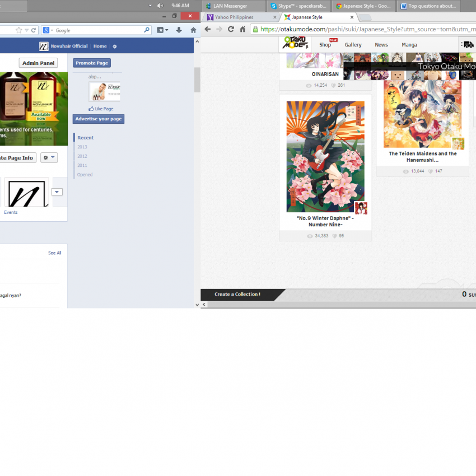
Task: Open Shop menu on Otaku Mode
Action: [x=325, y=45]
